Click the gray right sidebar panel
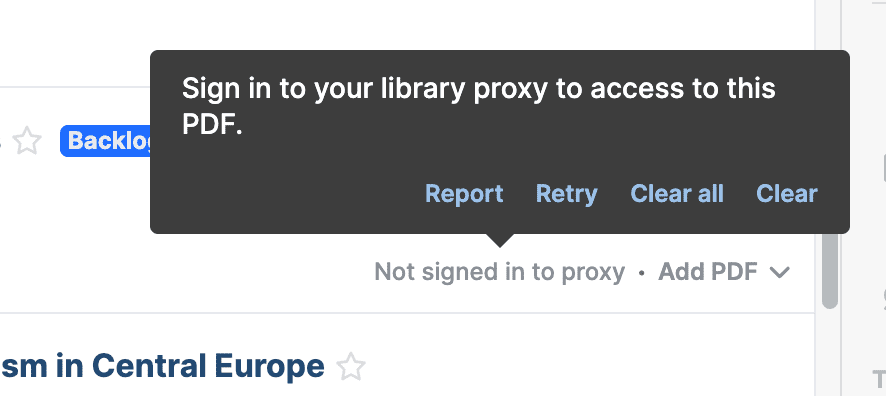 pos(863,198)
